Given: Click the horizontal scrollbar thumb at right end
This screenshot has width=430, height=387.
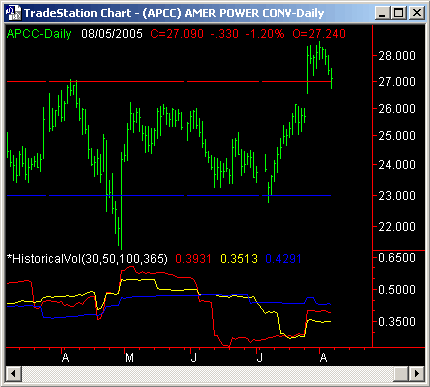Looking at the screenshot, I should [x=401, y=373].
